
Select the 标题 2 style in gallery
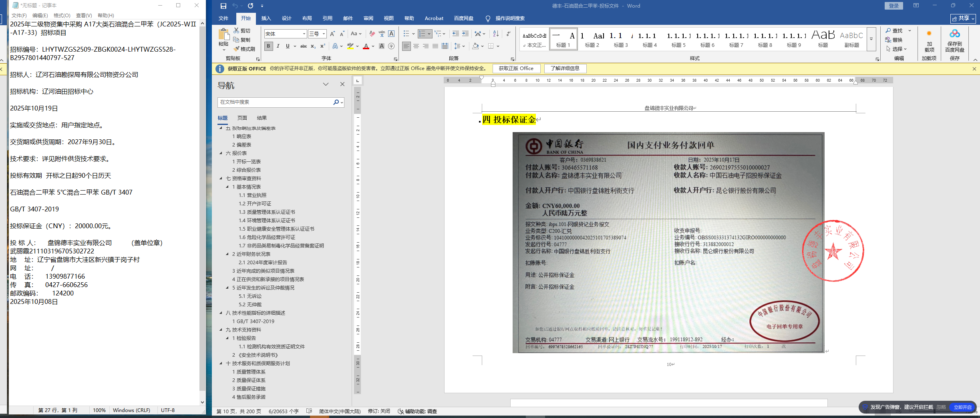pyautogui.click(x=592, y=39)
